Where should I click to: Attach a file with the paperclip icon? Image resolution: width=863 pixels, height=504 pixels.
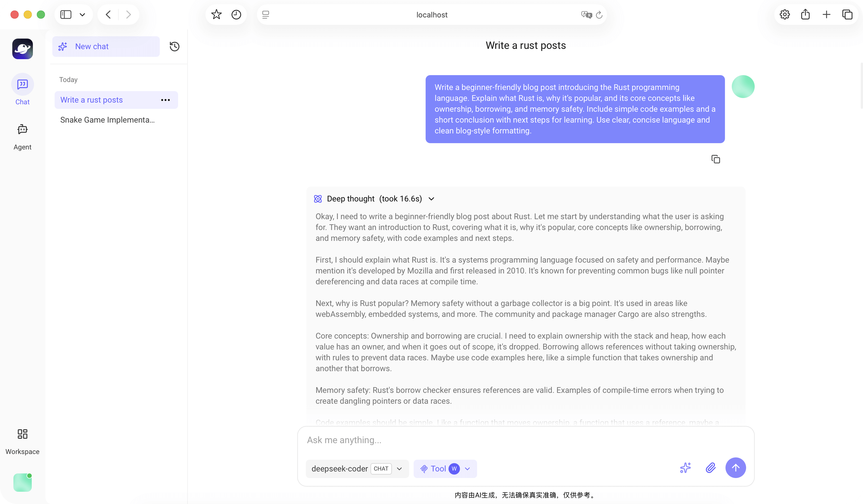pos(711,468)
